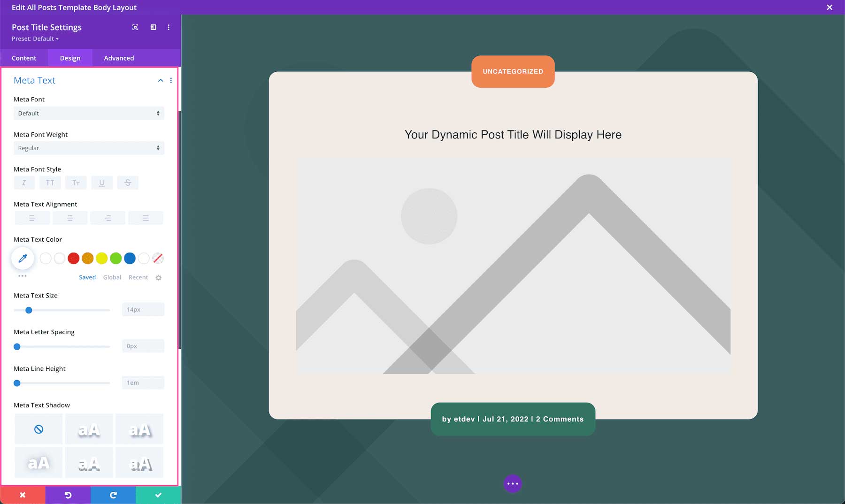Switch to the Content tab

24,58
